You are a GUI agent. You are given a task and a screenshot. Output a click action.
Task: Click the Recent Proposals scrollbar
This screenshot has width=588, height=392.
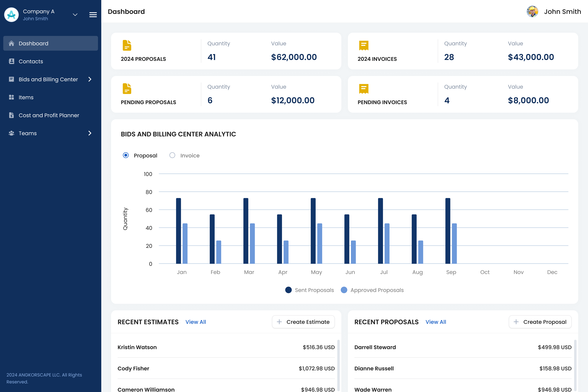point(575,365)
